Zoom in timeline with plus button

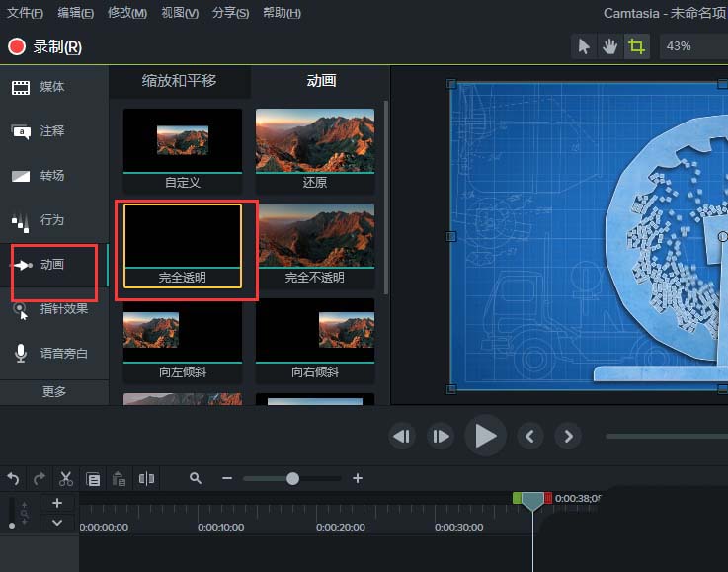[358, 478]
